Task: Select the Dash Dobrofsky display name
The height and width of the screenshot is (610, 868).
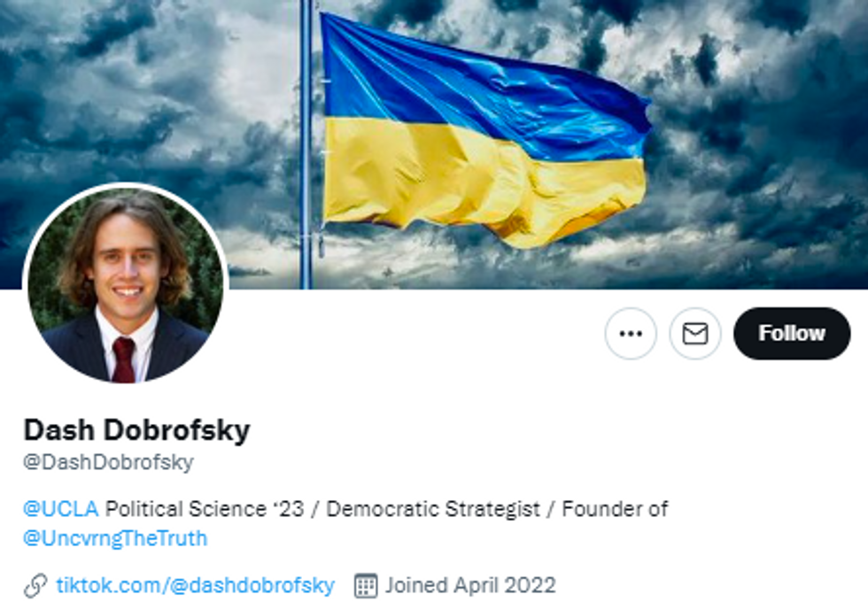Action: [x=136, y=429]
